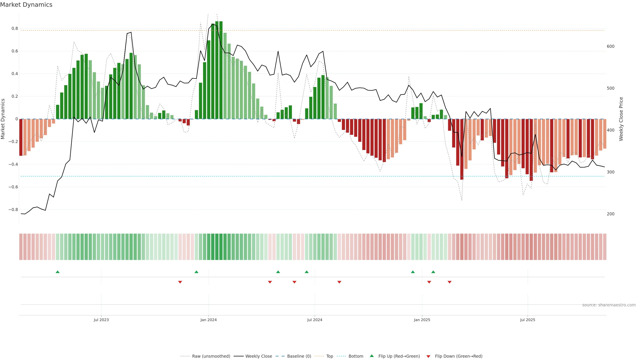Viewport: 644px width, 362px height.
Task: Click the Jan 2024 axis label
Action: coord(208,320)
